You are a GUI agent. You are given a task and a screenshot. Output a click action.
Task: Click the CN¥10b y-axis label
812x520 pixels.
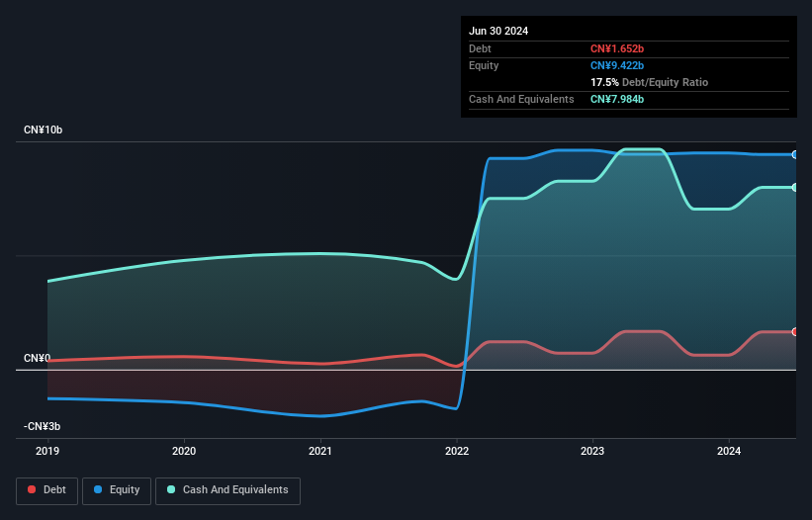point(43,130)
